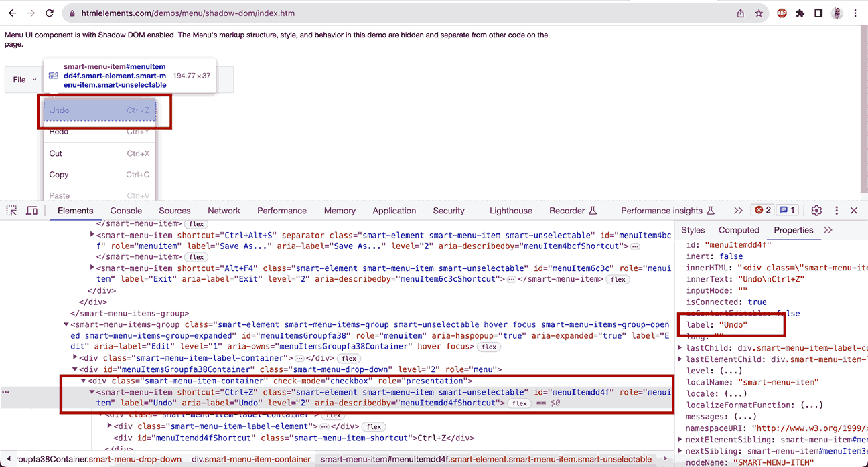Image resolution: width=868 pixels, height=467 pixels.
Task: Toggle the flex badge on the Exit menu item
Action: [618, 280]
